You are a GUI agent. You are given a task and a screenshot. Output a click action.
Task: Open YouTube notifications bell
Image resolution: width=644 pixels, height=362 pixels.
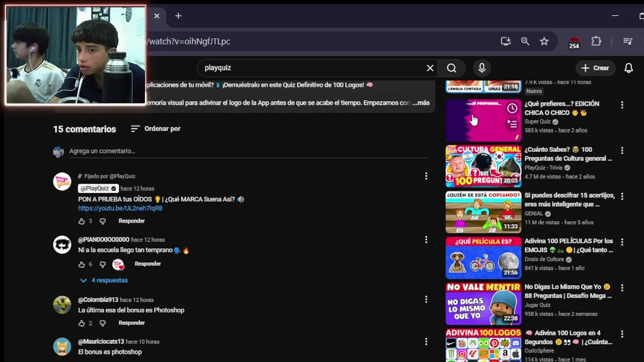[628, 68]
